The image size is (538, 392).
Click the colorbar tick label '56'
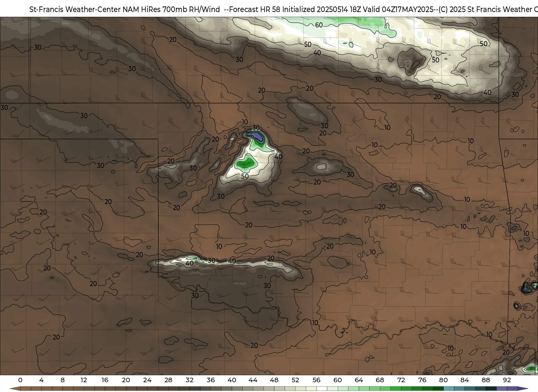[316, 380]
